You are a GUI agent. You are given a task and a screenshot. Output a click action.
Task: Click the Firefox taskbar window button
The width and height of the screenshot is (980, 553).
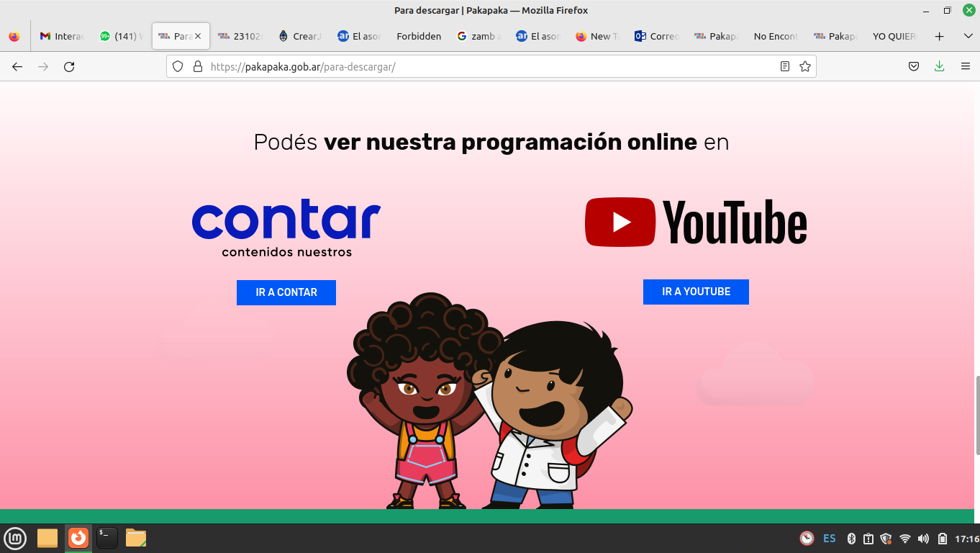coord(78,538)
